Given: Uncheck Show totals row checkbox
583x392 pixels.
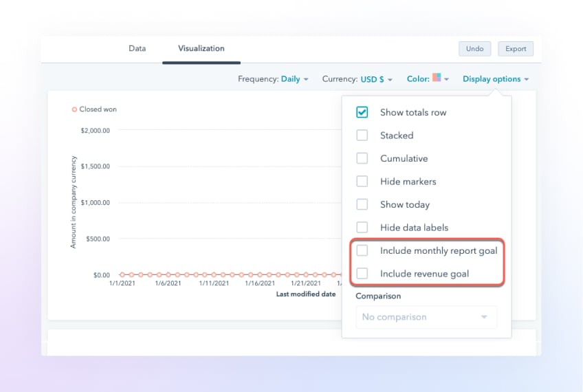Looking at the screenshot, I should pos(362,113).
